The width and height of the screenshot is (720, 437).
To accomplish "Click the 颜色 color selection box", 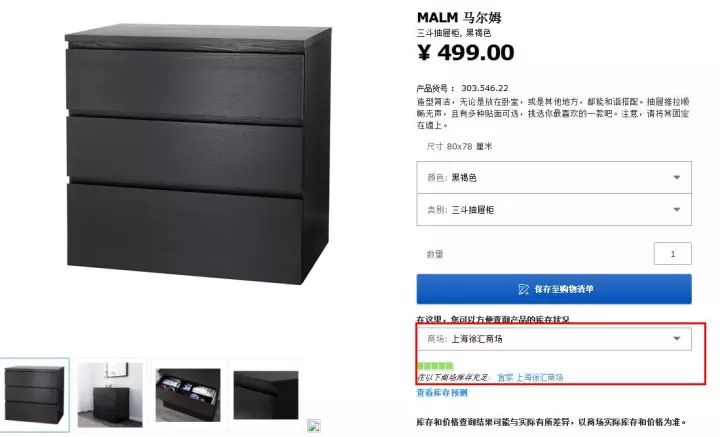I will click(554, 177).
